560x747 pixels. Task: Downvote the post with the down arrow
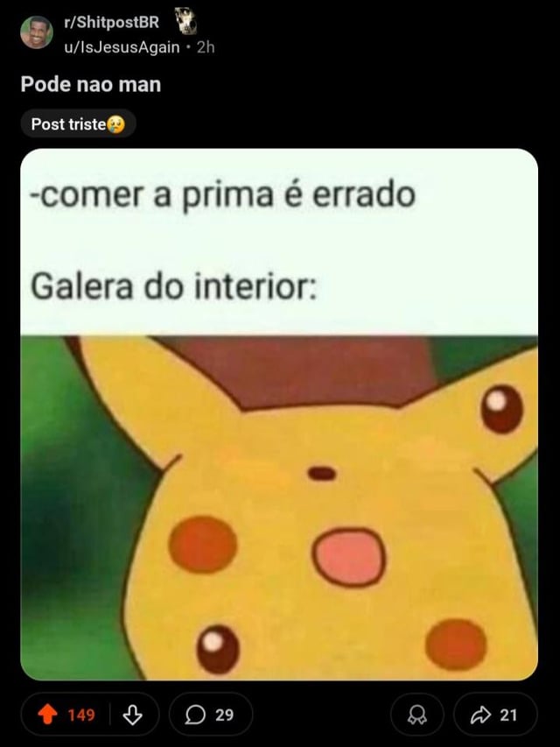click(x=132, y=715)
